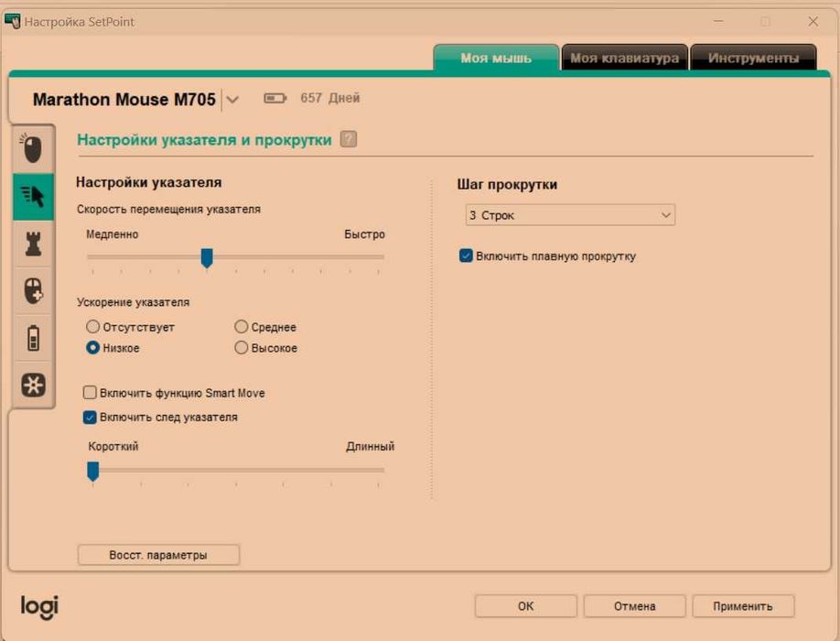Open the game settings chess rook icon
The image size is (840, 641).
point(33,244)
